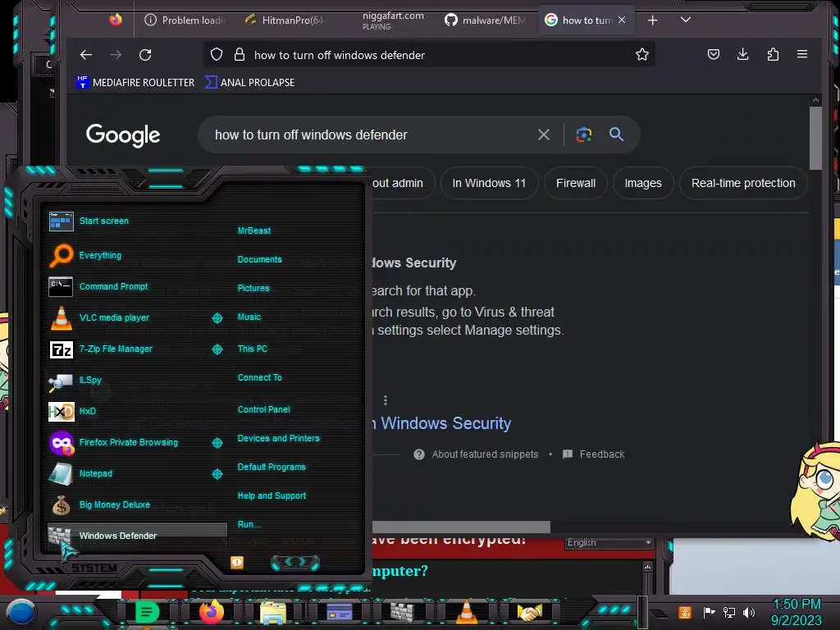Click into the Google search text field

370,135
